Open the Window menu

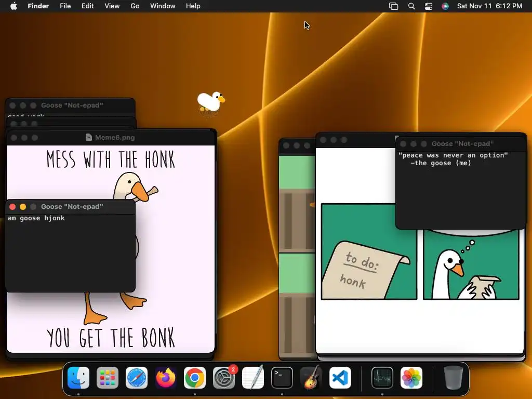click(x=163, y=6)
